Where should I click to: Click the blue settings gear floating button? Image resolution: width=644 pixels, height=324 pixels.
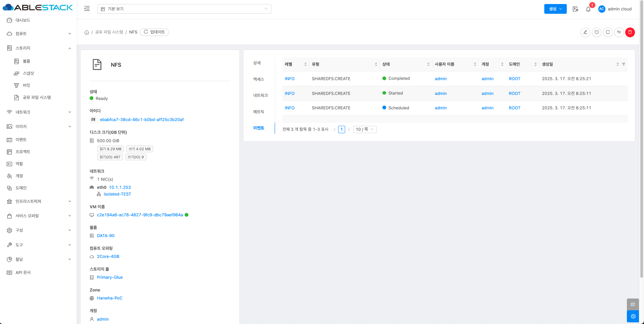[633, 316]
